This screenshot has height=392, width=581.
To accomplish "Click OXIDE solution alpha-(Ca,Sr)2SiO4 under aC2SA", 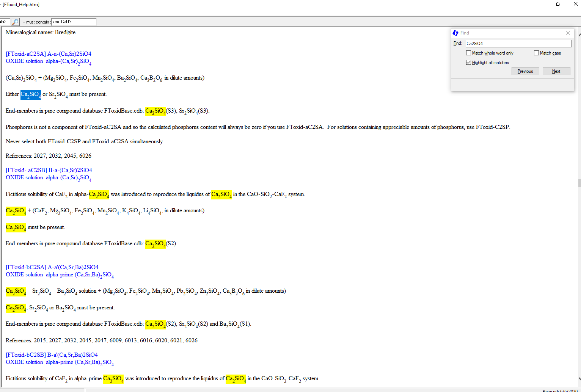I will (x=49, y=61).
